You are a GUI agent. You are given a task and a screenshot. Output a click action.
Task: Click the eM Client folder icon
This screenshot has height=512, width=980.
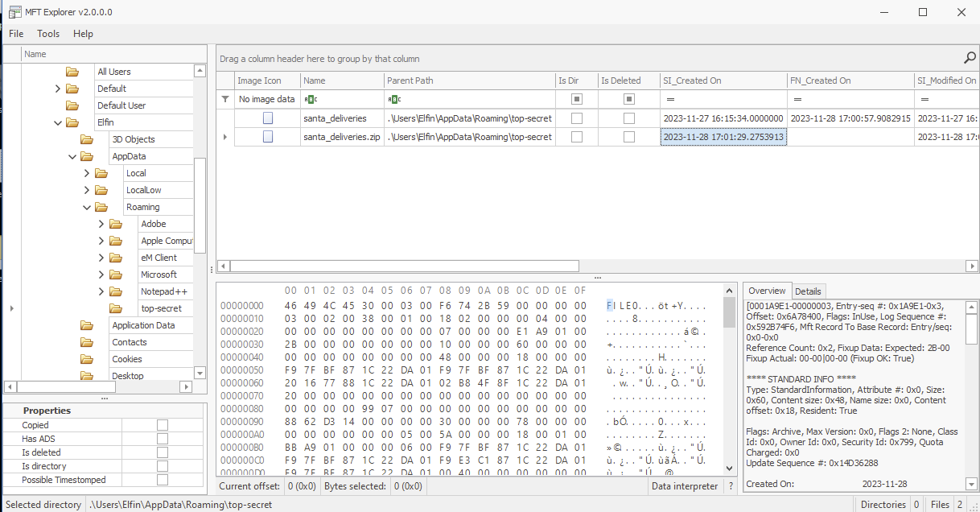116,258
